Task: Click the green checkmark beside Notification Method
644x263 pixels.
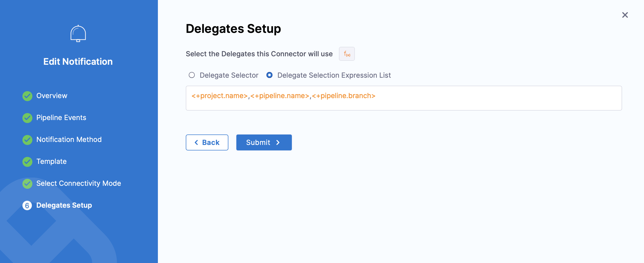Action: pyautogui.click(x=27, y=140)
